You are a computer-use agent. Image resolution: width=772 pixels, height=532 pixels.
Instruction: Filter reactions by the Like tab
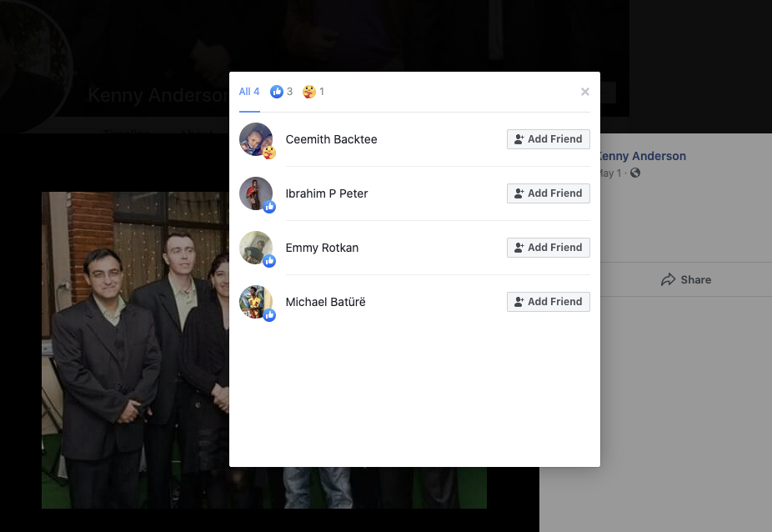tap(281, 92)
